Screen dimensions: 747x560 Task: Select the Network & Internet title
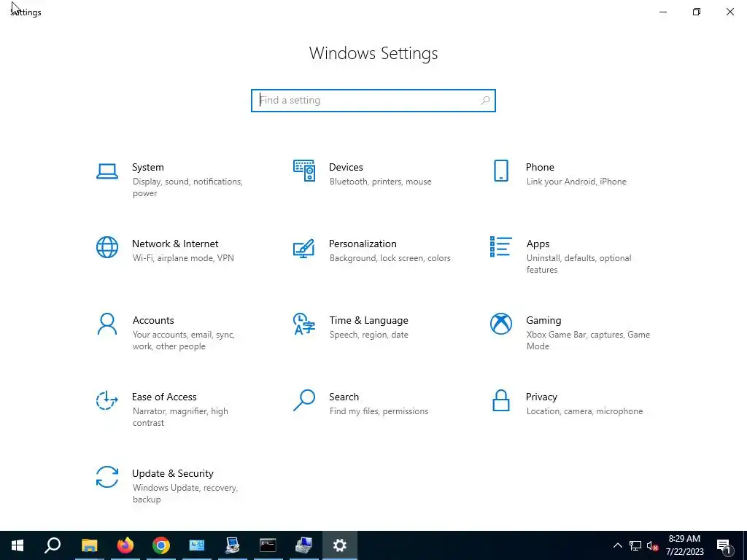click(175, 244)
